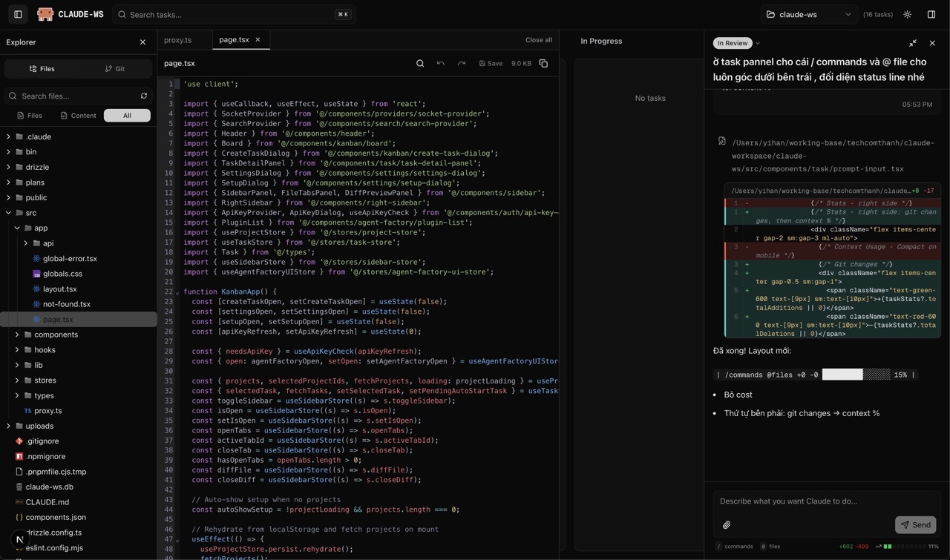Image resolution: width=950 pixels, height=560 pixels.
Task: Copy file contents with the copy icon
Action: coord(543,64)
